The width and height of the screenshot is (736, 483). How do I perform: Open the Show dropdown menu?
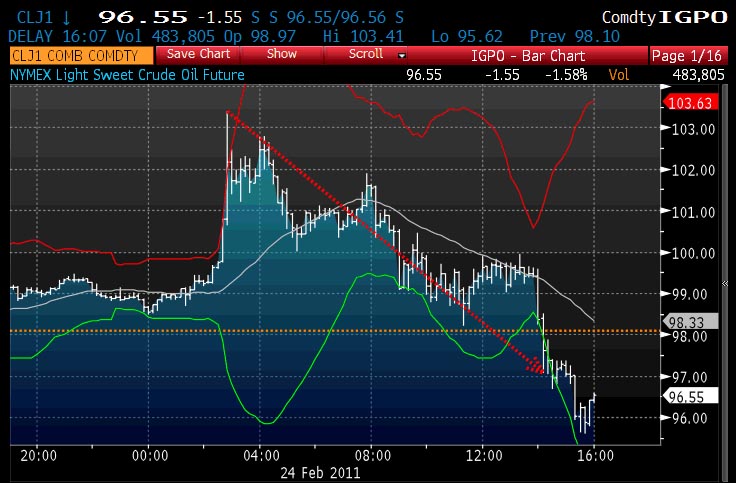pos(282,54)
